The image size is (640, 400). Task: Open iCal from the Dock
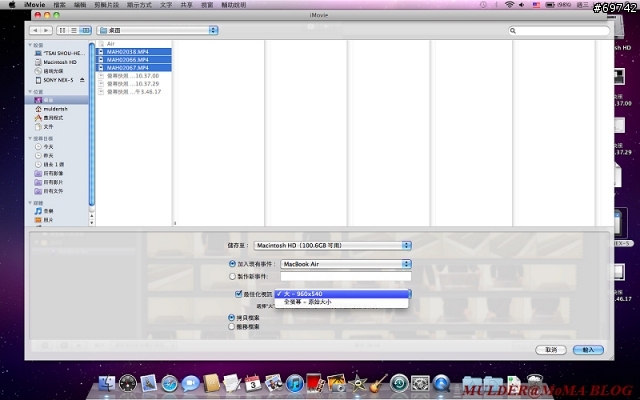[253, 384]
